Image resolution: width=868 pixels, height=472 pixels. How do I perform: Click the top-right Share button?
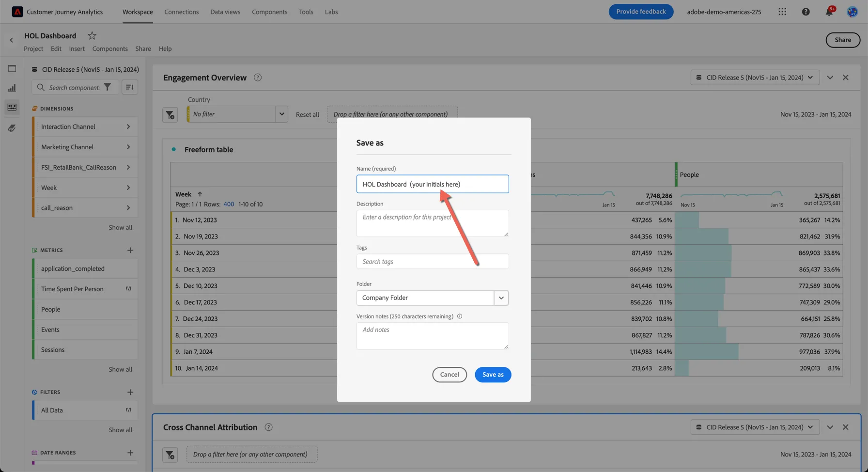(843, 40)
